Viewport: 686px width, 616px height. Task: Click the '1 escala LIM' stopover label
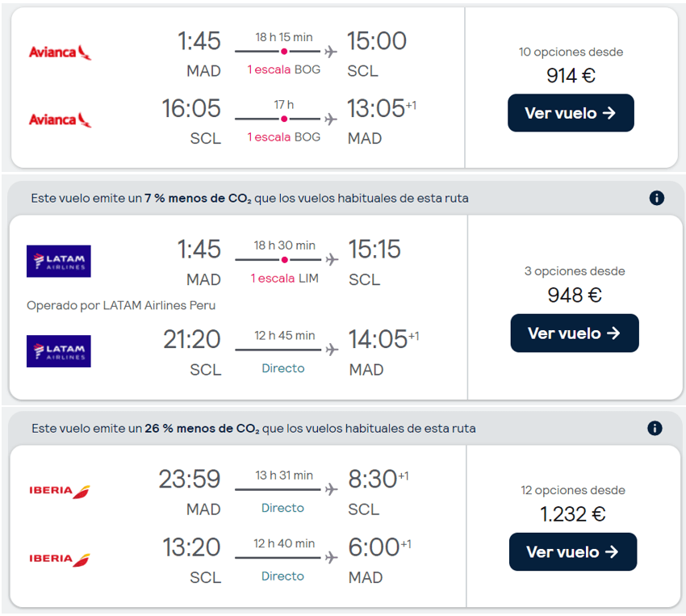pos(284,279)
